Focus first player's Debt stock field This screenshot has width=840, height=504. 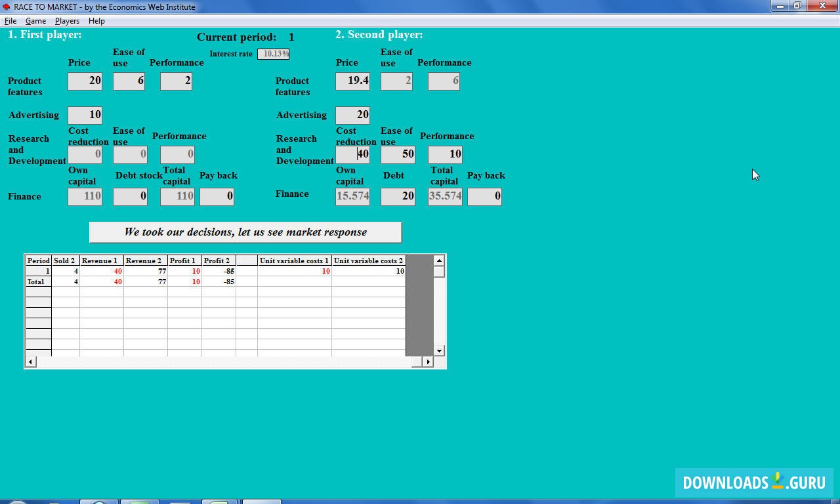130,196
